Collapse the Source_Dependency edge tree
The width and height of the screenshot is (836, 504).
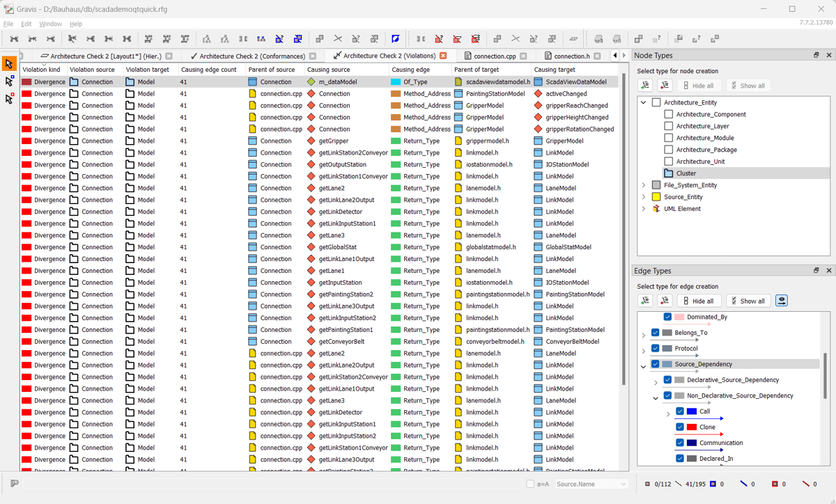(x=644, y=365)
